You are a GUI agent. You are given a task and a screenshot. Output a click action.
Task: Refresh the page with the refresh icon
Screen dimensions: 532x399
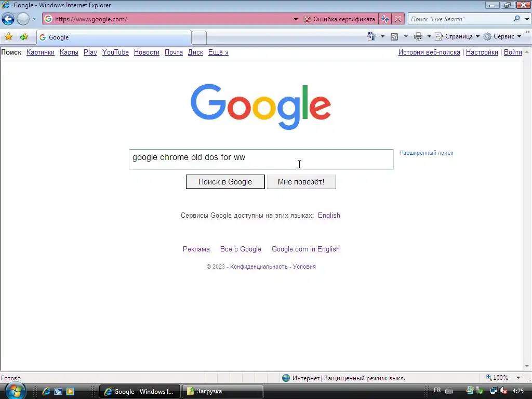(385, 19)
